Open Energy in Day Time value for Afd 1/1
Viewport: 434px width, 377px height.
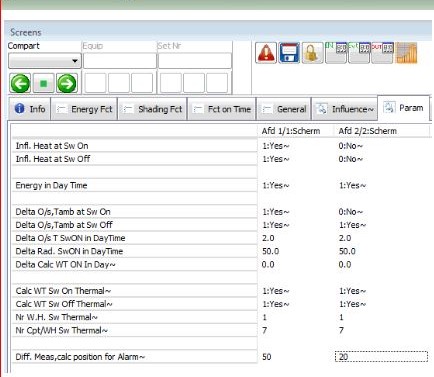[x=276, y=185]
